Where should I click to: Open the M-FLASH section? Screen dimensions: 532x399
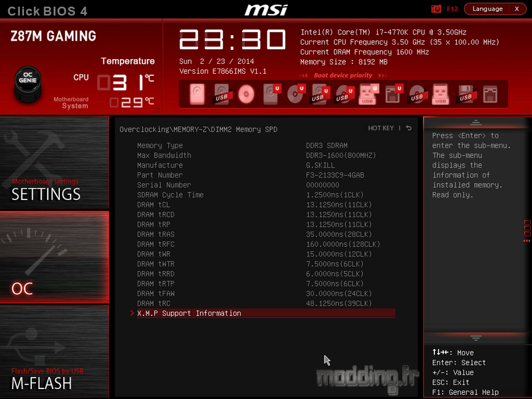tap(55, 352)
